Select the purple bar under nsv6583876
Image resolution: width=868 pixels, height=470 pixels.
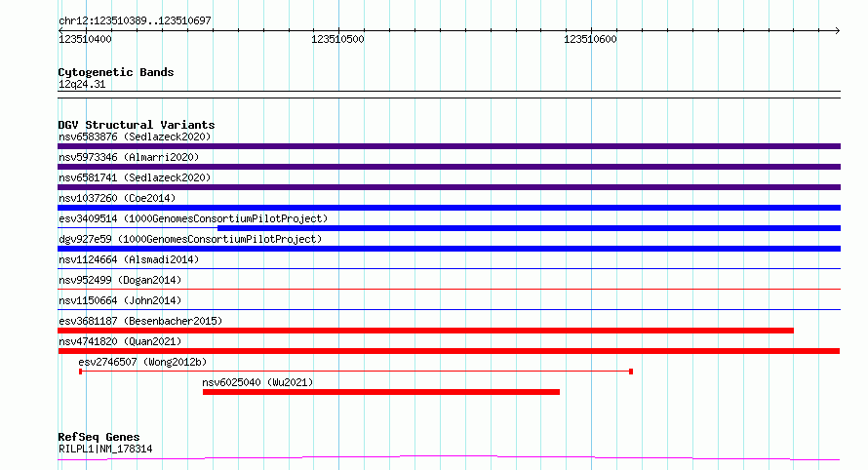449,146
